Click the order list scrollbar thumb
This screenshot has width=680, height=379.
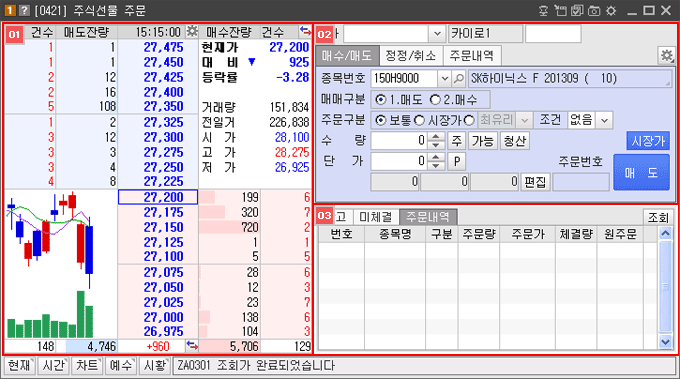coord(665,287)
